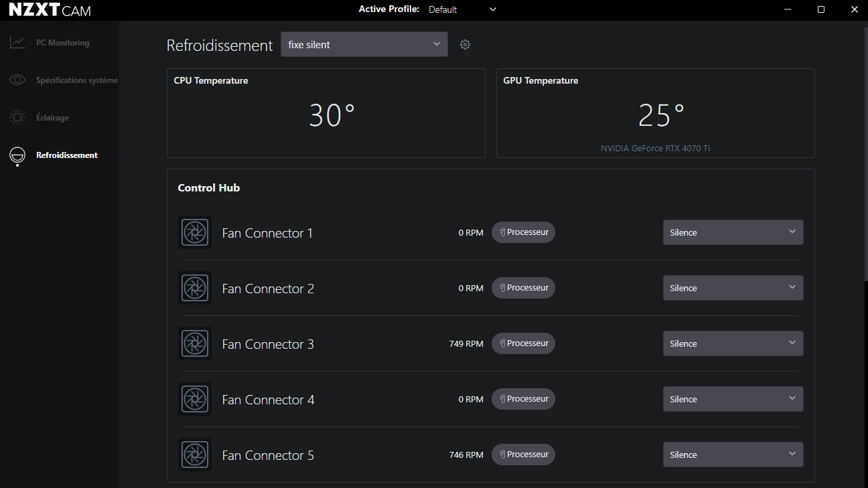
Task: Select the Fan Connector 3 fan icon
Action: coord(195,344)
